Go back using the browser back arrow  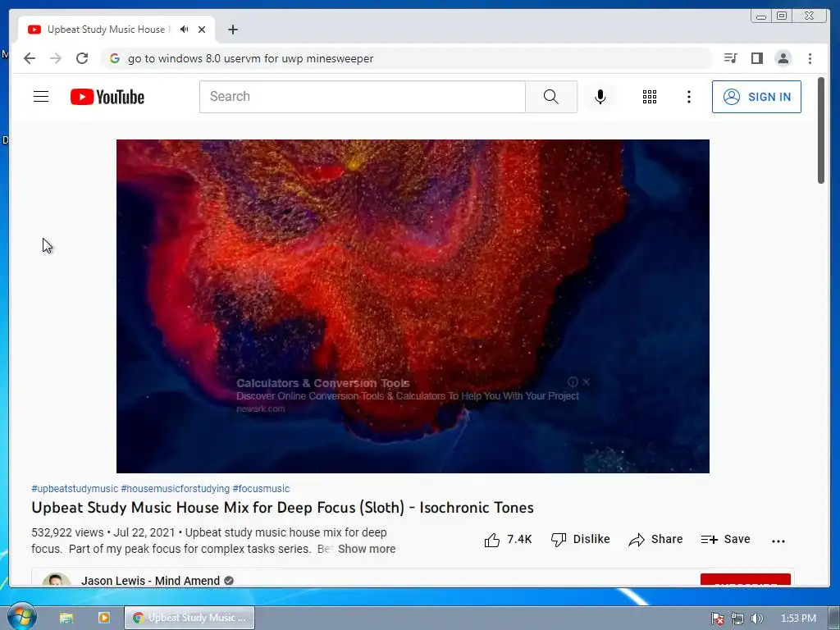click(30, 58)
